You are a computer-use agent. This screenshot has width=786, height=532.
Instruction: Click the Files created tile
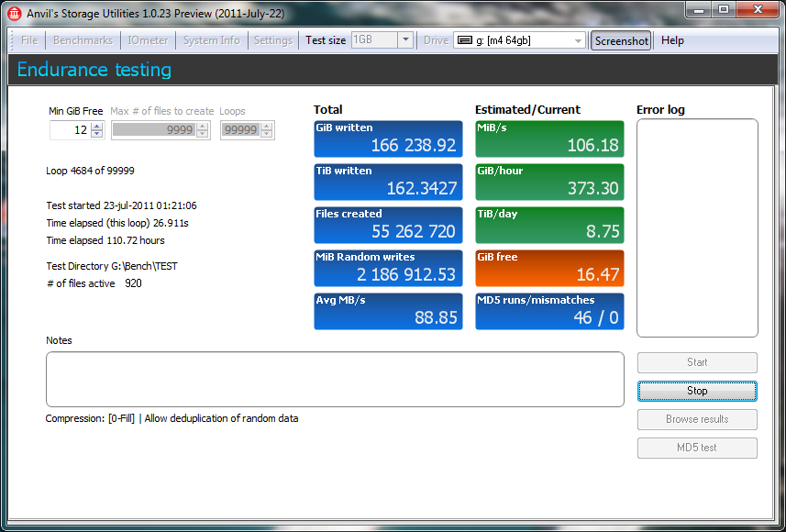[389, 225]
